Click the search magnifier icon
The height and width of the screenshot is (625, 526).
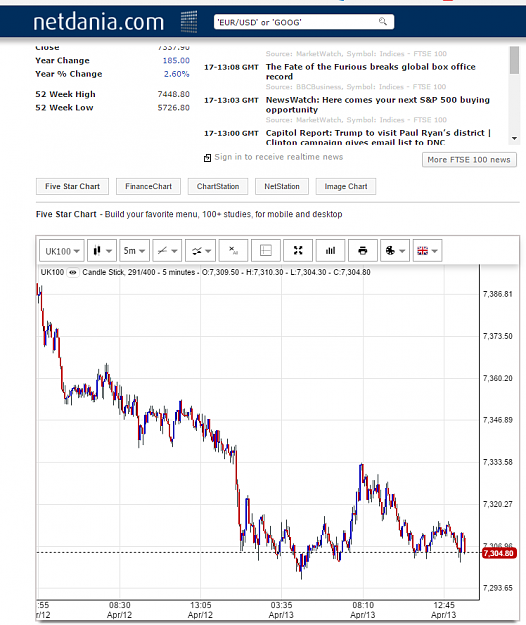383,22
